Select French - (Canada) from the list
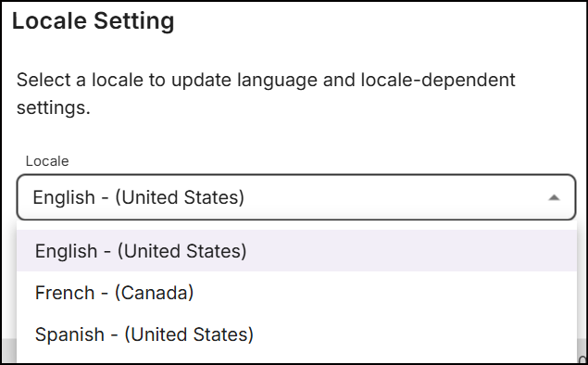588x365 pixels. (296, 293)
